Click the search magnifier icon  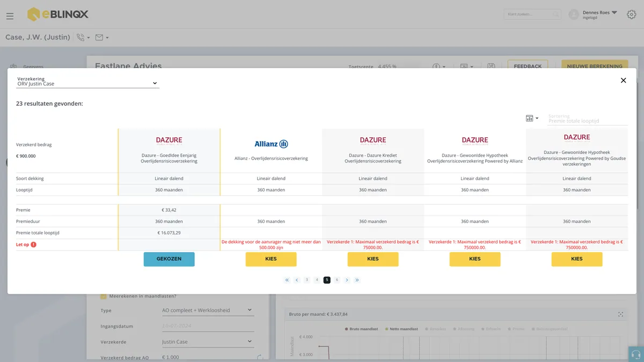pos(556,14)
